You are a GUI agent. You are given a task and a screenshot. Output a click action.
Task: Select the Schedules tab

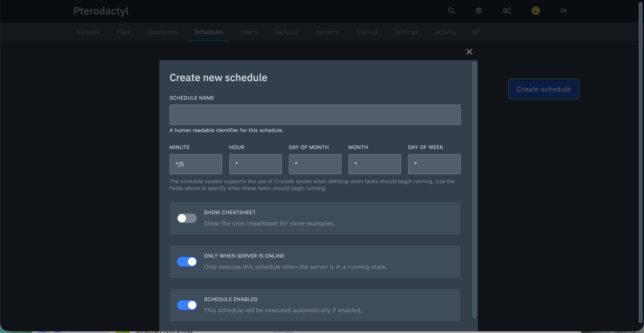[208, 32]
